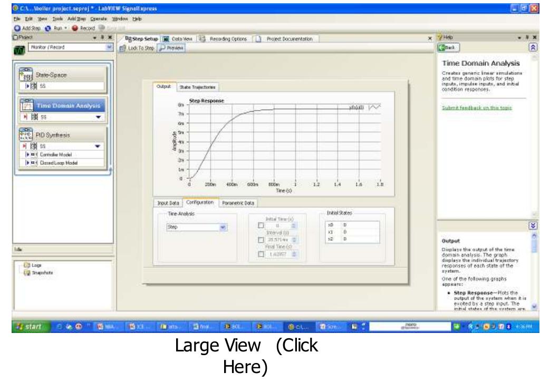The image size is (550, 392).
Task: Click the Add Step toolbar icon
Action: pyautogui.click(x=17, y=28)
